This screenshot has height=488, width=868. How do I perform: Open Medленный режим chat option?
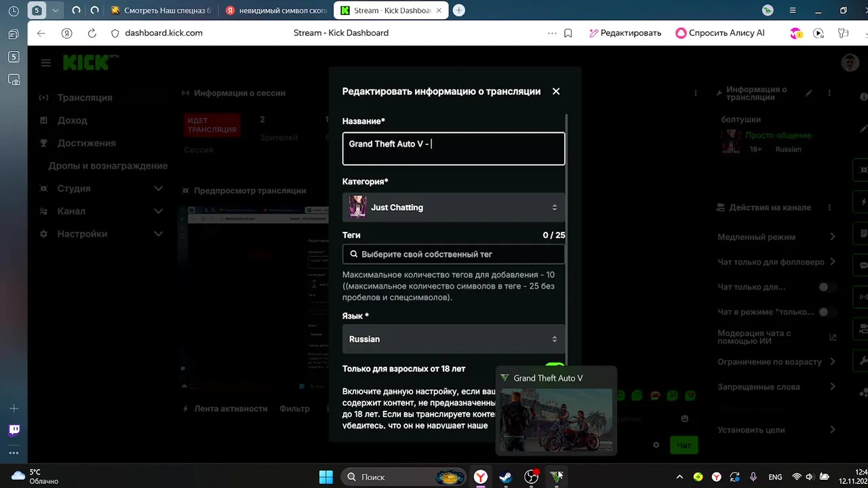tap(776, 237)
